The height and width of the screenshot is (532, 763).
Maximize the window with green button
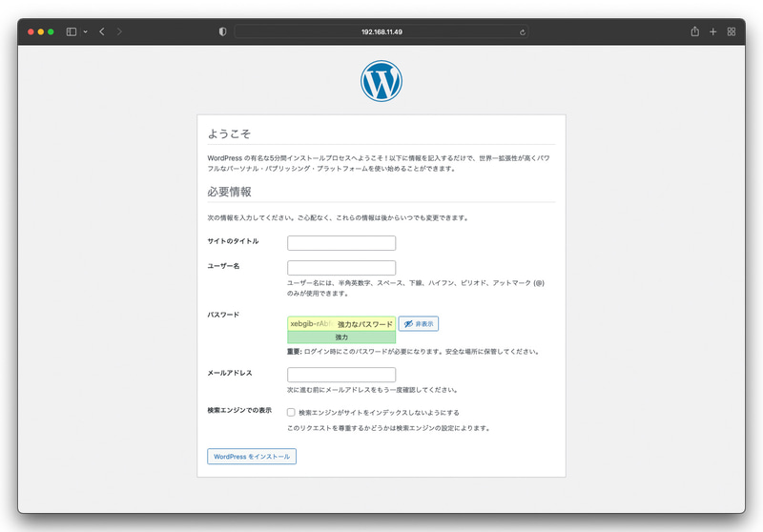point(51,31)
